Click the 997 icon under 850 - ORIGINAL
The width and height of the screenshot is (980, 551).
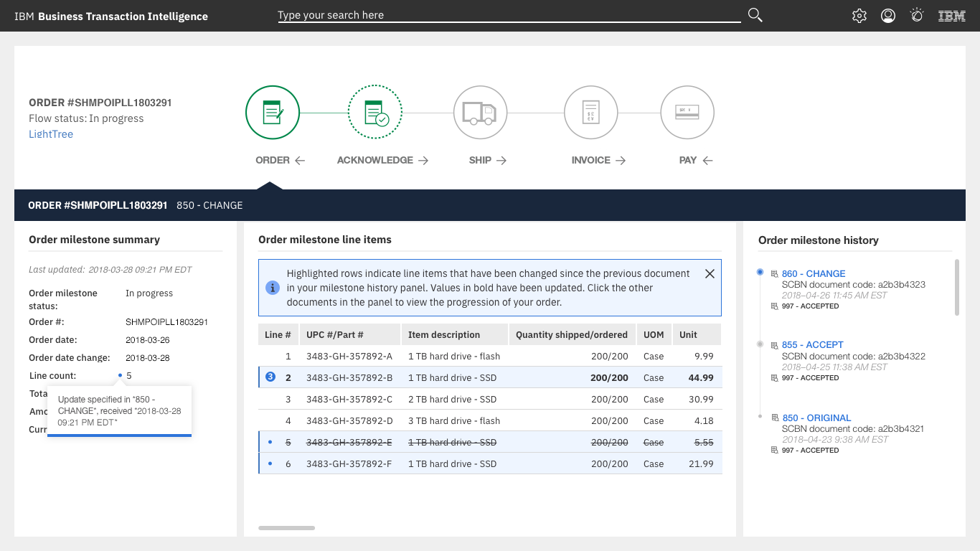pos(774,451)
